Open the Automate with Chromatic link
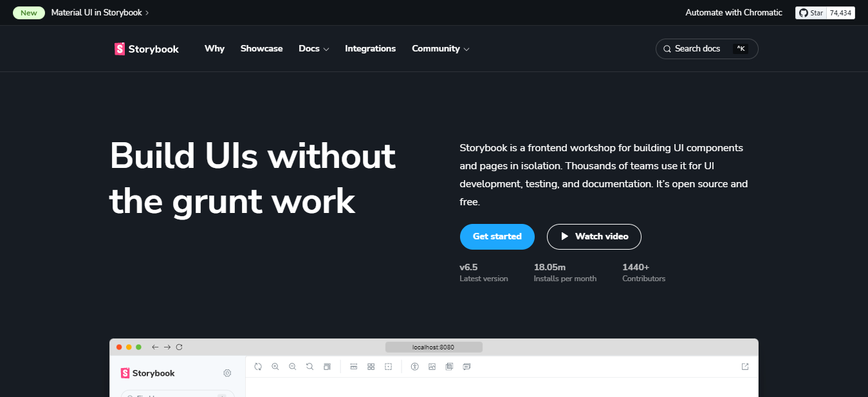This screenshot has width=868, height=397. click(734, 13)
